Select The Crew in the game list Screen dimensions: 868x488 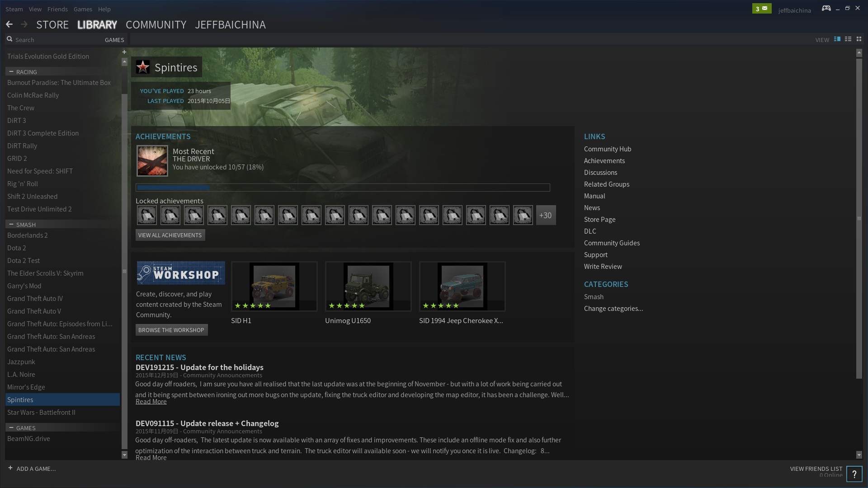coord(62,108)
